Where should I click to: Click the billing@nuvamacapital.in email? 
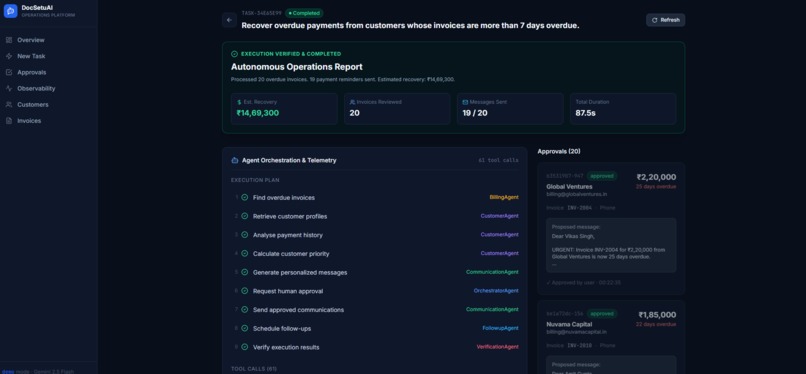576,332
